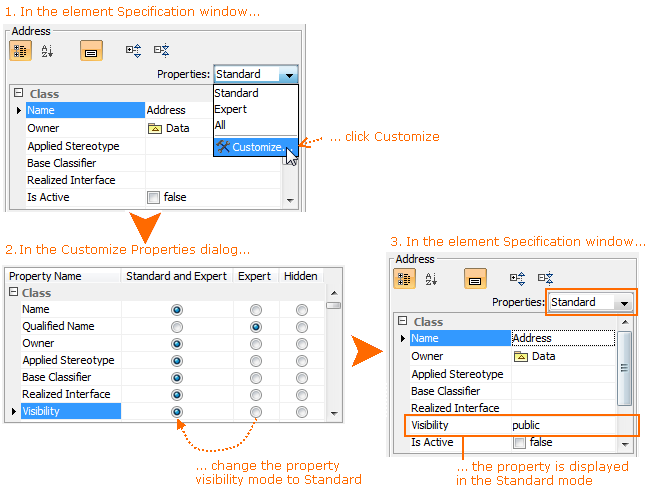This screenshot has width=650, height=490.
Task: Select Expert radio for Name
Action: point(256,310)
